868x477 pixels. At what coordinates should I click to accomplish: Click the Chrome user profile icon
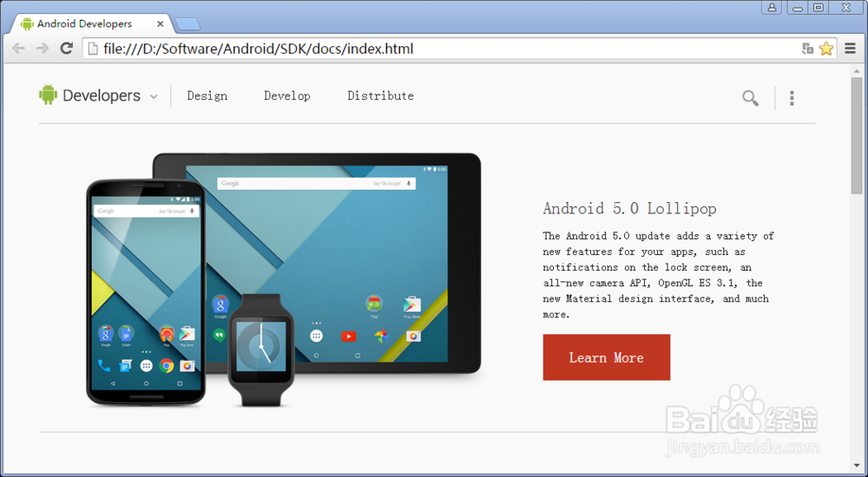tap(772, 8)
